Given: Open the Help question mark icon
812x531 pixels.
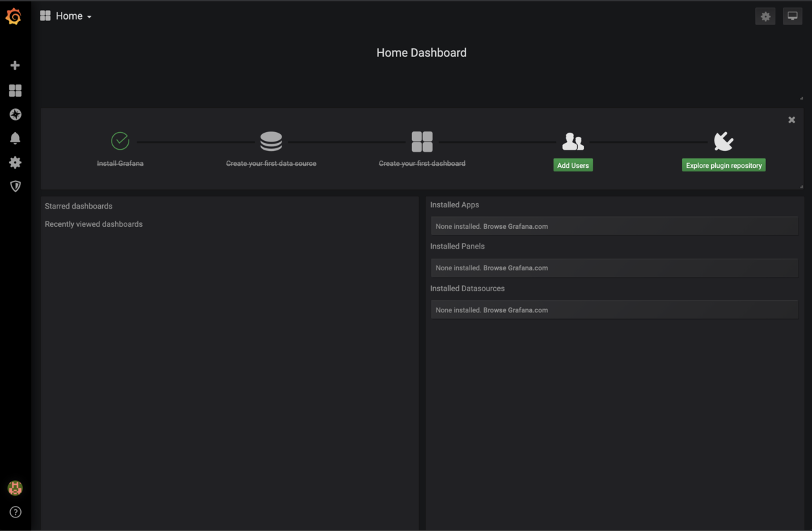Looking at the screenshot, I should pos(15,512).
